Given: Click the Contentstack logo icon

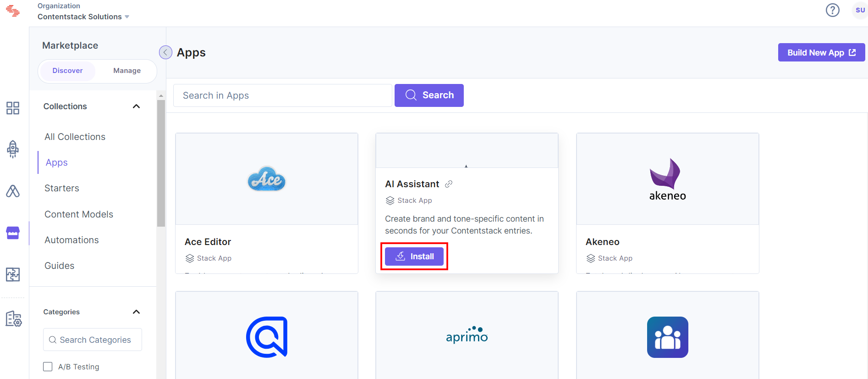Looking at the screenshot, I should [x=13, y=11].
